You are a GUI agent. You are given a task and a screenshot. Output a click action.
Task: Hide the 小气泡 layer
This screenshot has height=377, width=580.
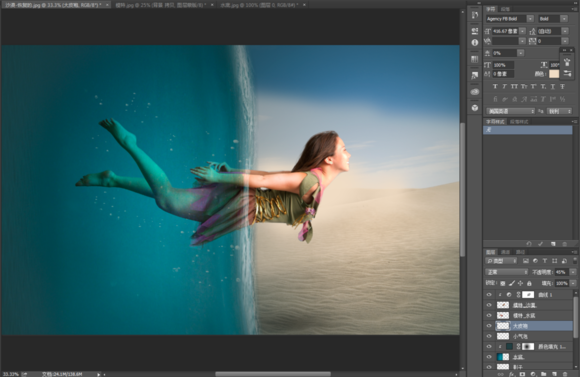coord(489,336)
